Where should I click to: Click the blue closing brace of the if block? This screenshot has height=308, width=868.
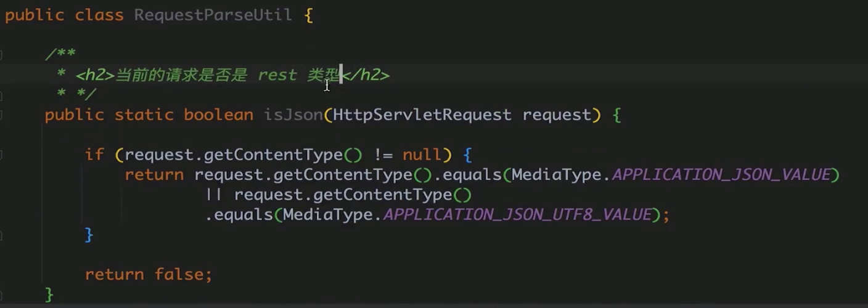(x=89, y=234)
